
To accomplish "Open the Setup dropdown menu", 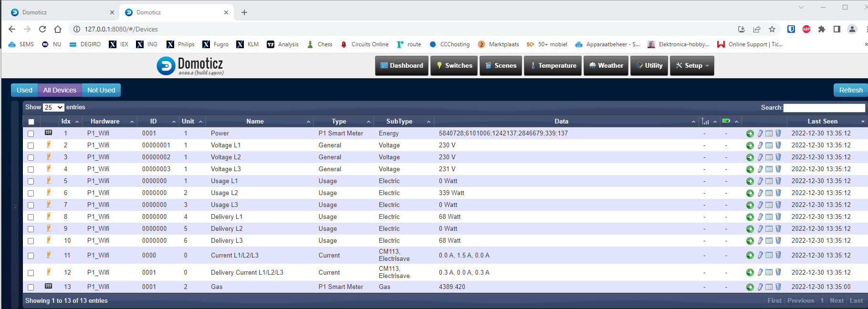I will (692, 66).
